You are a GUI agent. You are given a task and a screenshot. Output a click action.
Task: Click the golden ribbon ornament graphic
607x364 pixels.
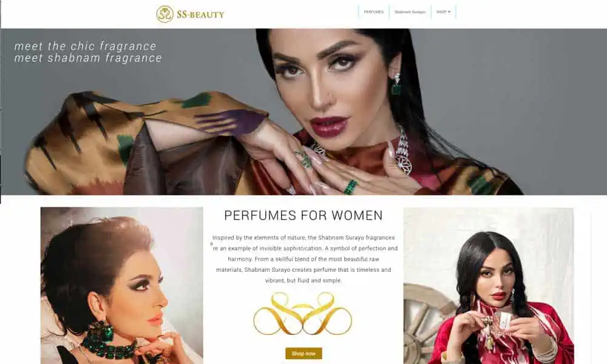[303, 314]
